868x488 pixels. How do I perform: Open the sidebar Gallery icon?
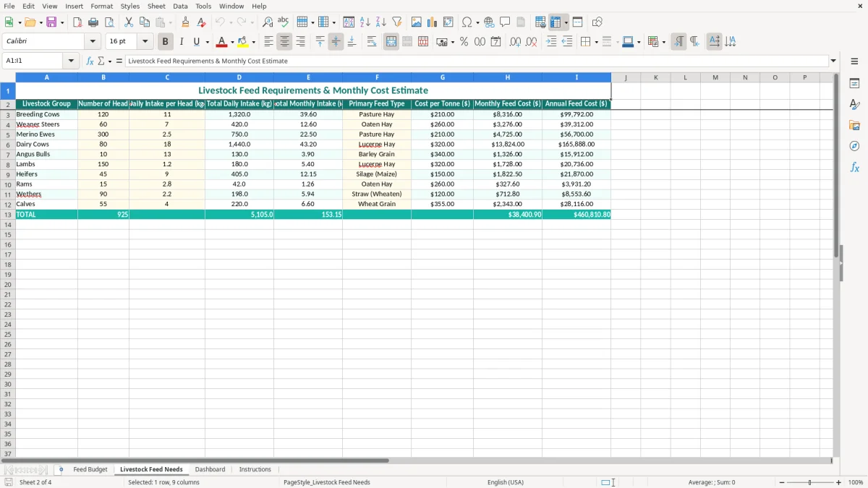[854, 126]
